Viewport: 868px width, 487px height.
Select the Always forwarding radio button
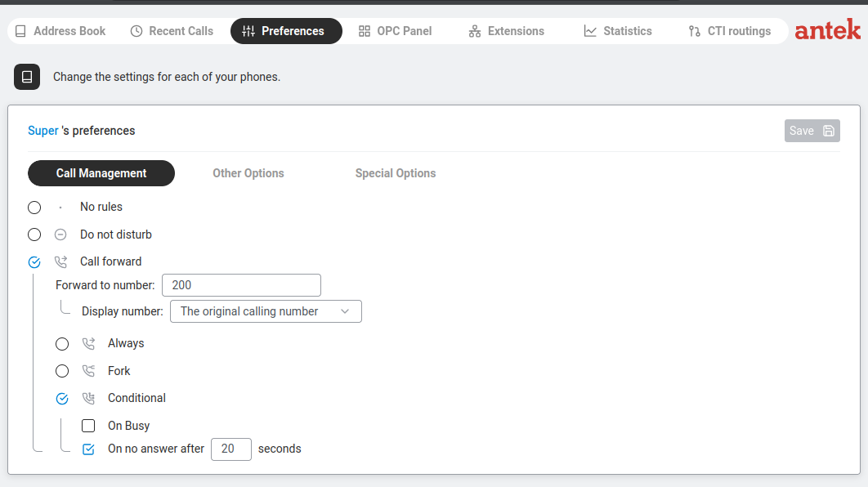click(x=62, y=344)
